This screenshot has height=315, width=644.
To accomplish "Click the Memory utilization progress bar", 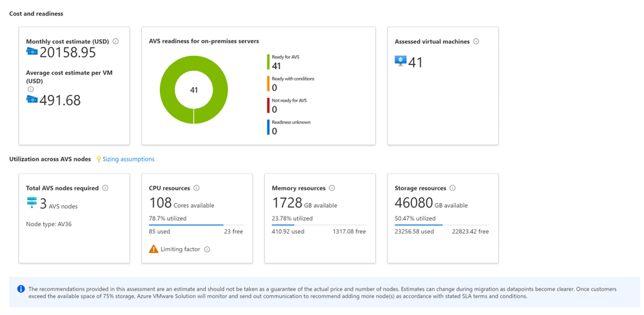I will point(318,225).
